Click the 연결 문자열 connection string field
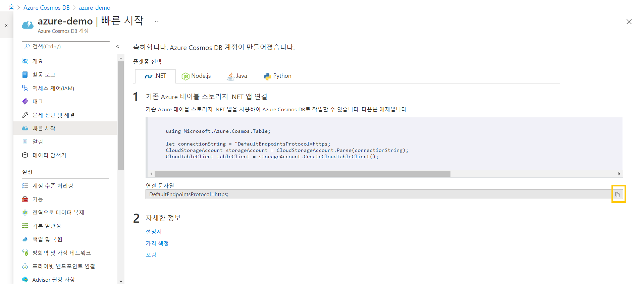 [378, 194]
